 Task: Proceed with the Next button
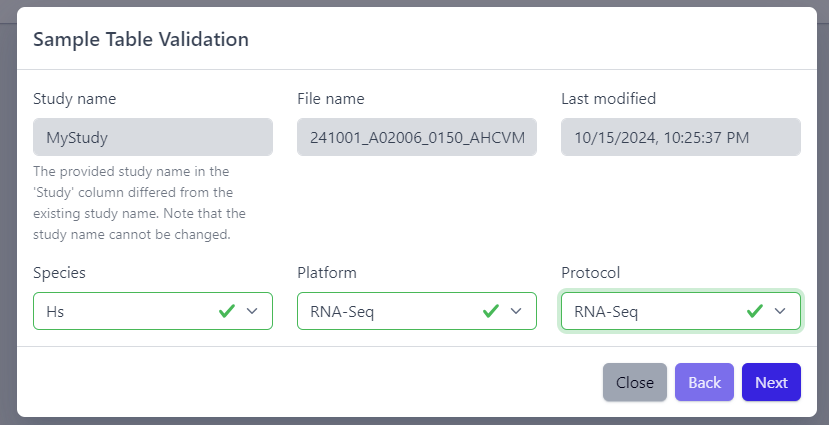[771, 382]
